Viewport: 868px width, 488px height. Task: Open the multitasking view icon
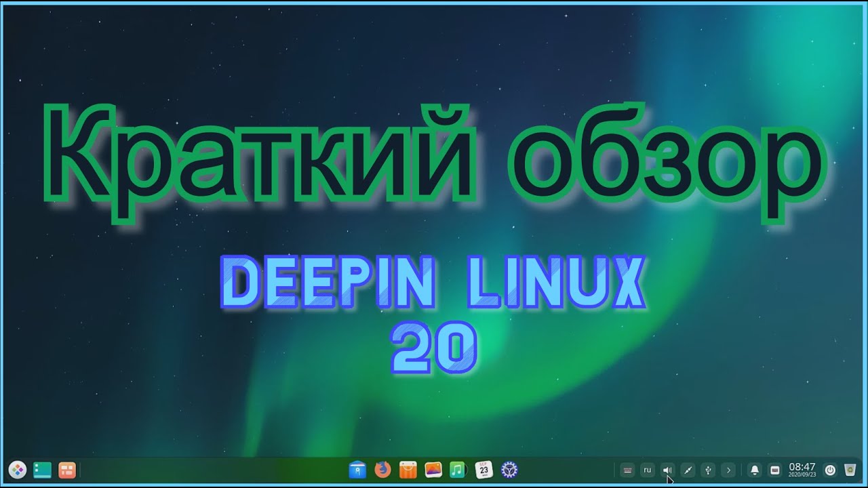pyautogui.click(x=67, y=469)
